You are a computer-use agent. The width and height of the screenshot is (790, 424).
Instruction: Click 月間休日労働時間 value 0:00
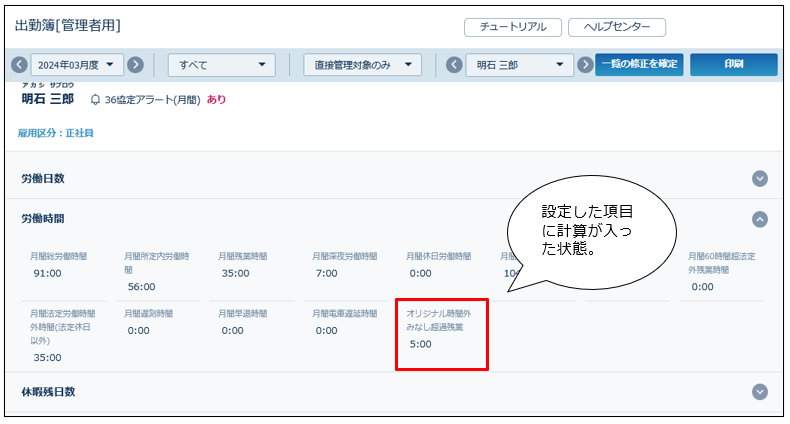coord(421,273)
